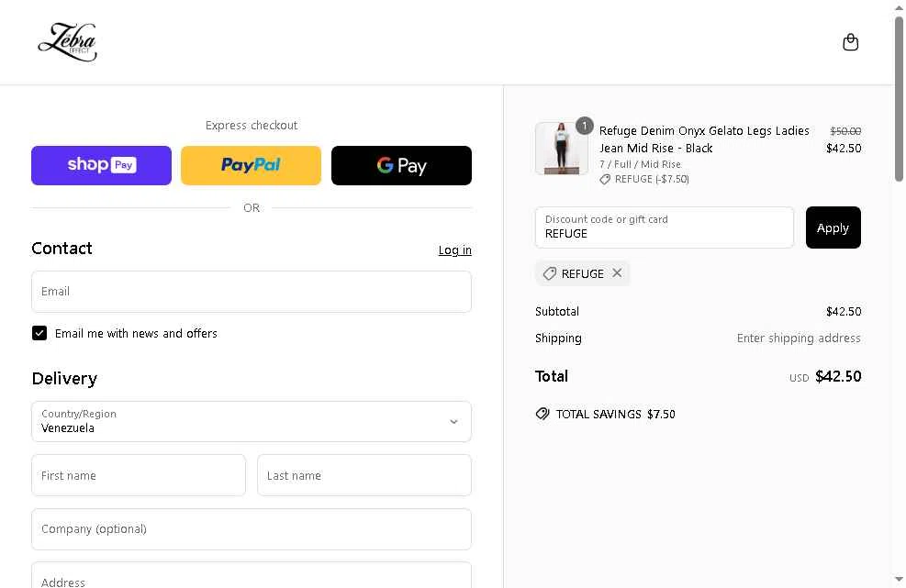Click the Contact heading
Screen dimensions: 906x588
(62, 249)
